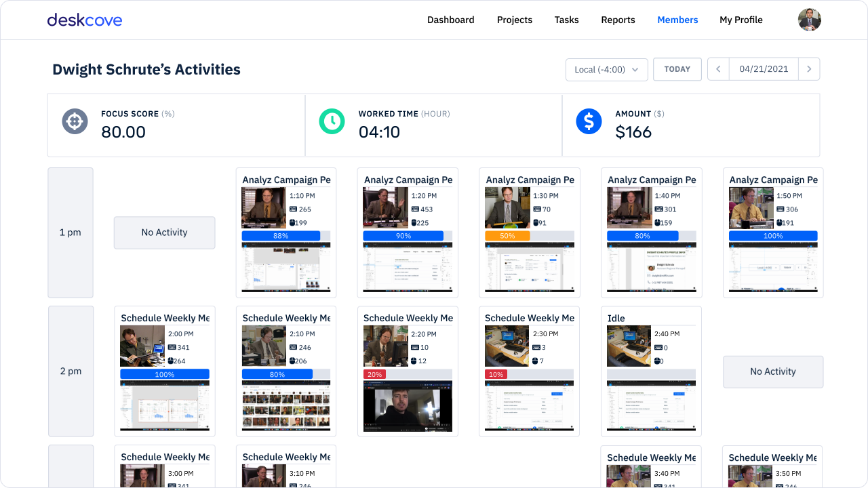Select the 1 pm hour block
This screenshot has width=868, height=488.
point(71,232)
